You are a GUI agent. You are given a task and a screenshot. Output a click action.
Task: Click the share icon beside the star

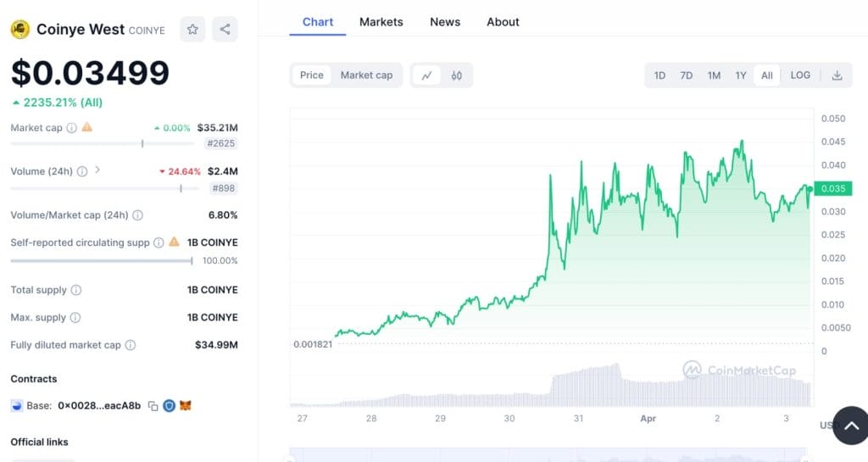point(225,30)
